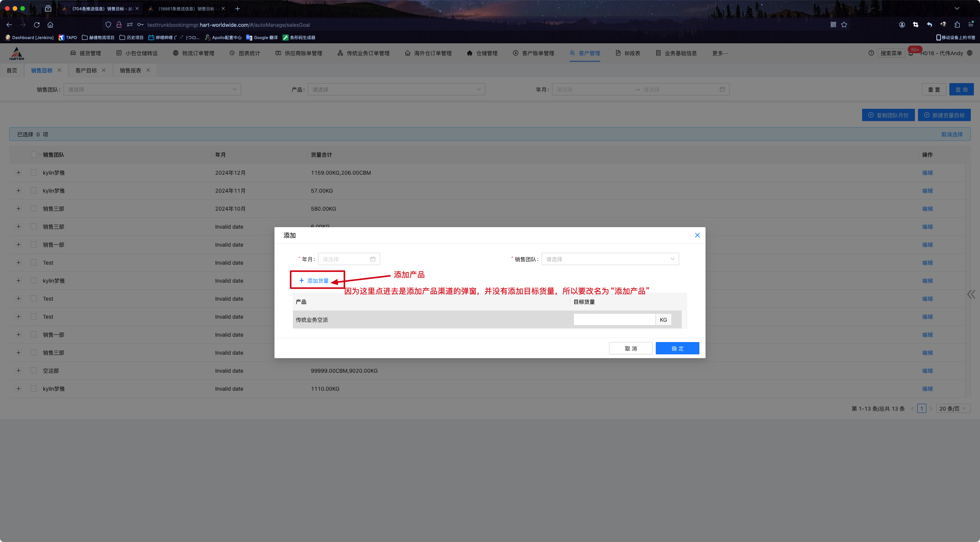Viewport: 980px width, 542px height.
Task: Click the 确定 button in dialog
Action: (677, 349)
